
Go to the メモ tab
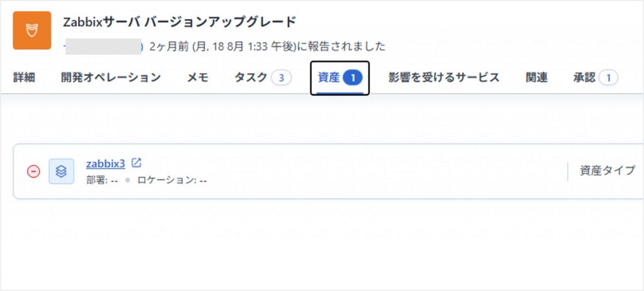coord(197,77)
